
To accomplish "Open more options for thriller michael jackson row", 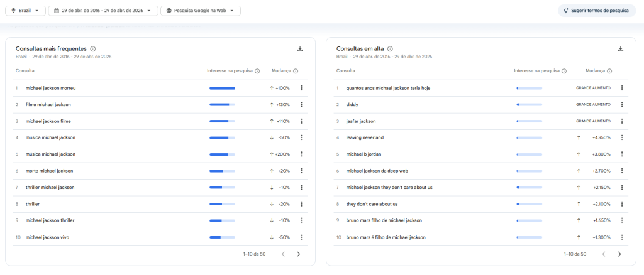I will 301,187.
